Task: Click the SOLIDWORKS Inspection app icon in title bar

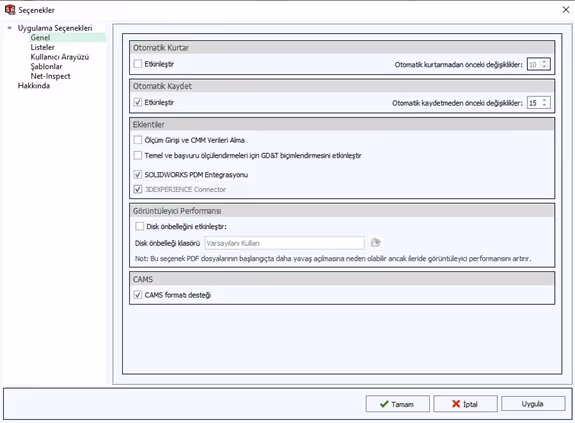Action: pos(10,10)
